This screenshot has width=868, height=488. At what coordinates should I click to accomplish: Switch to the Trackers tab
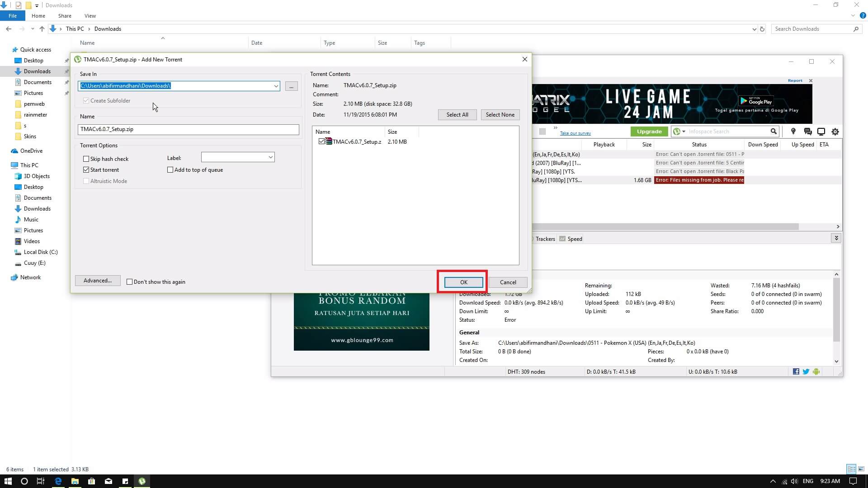(x=545, y=239)
